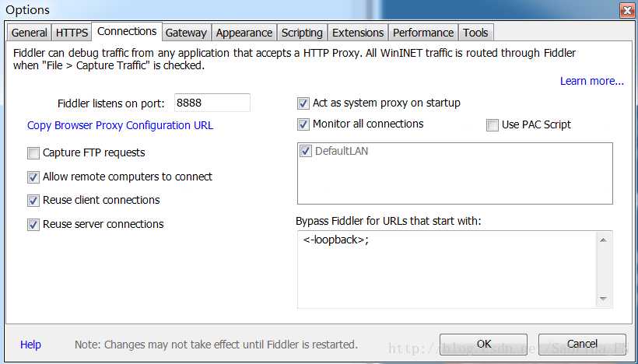This screenshot has width=638, height=364.
Task: Open the Performance tab
Action: tap(422, 33)
